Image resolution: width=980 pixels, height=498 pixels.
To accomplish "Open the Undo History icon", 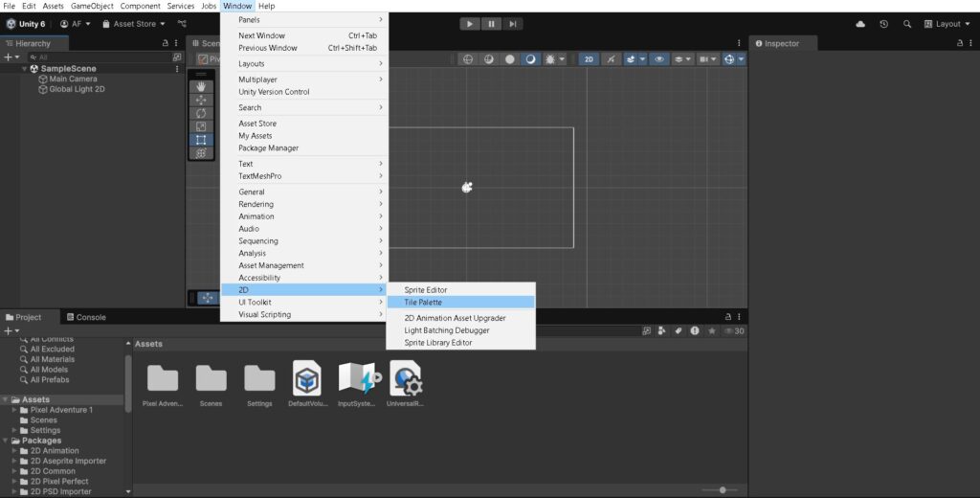I will (883, 24).
